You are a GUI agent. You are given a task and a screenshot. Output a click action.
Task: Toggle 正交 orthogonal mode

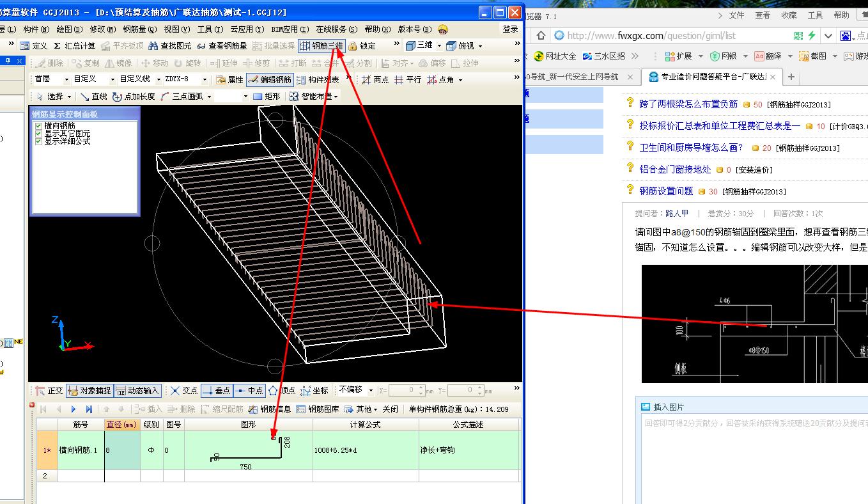[x=49, y=391]
